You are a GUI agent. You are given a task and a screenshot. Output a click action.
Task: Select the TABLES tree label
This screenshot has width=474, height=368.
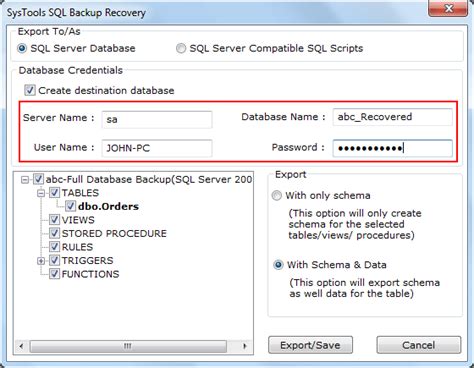tap(80, 193)
